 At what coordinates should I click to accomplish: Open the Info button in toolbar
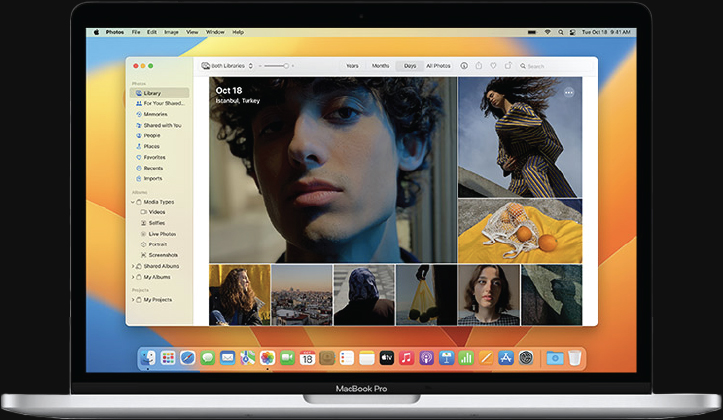tap(464, 66)
